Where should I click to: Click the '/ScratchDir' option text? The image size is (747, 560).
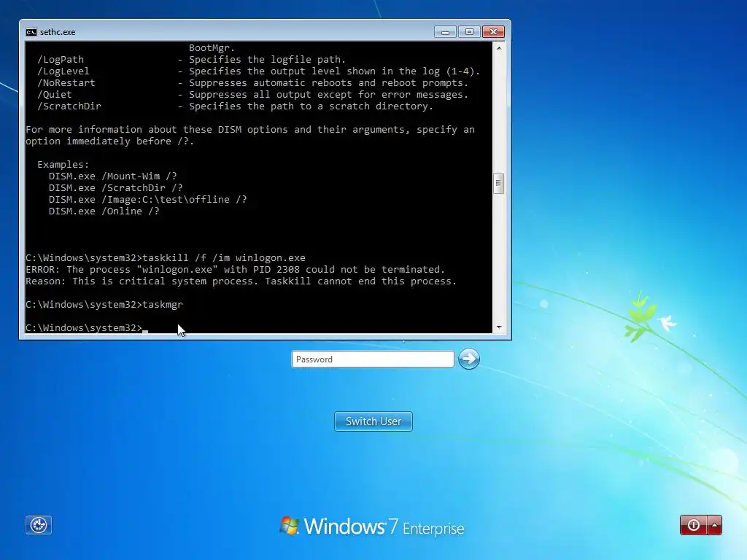pos(69,106)
